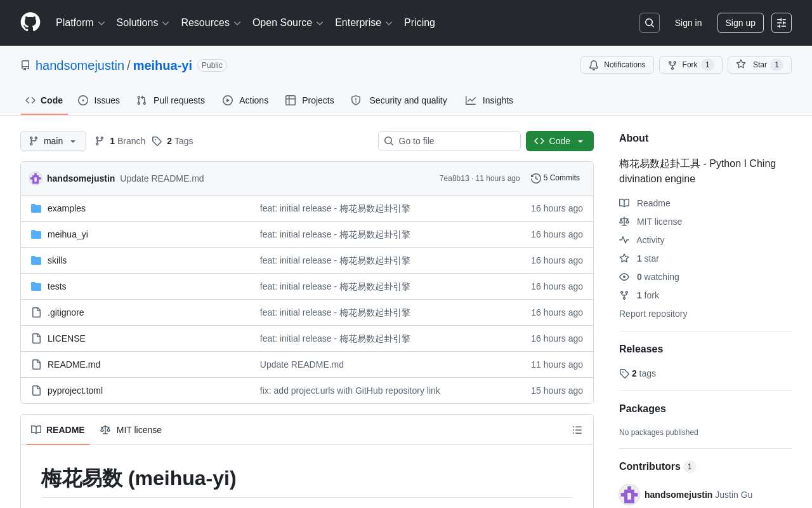Open the 'fix: add project.urls' commit message
The height and width of the screenshot is (508, 812).
pos(350,391)
